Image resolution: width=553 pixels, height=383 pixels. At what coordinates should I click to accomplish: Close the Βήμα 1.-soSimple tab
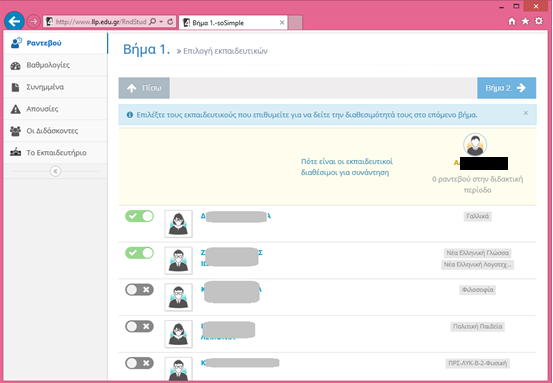coord(282,23)
